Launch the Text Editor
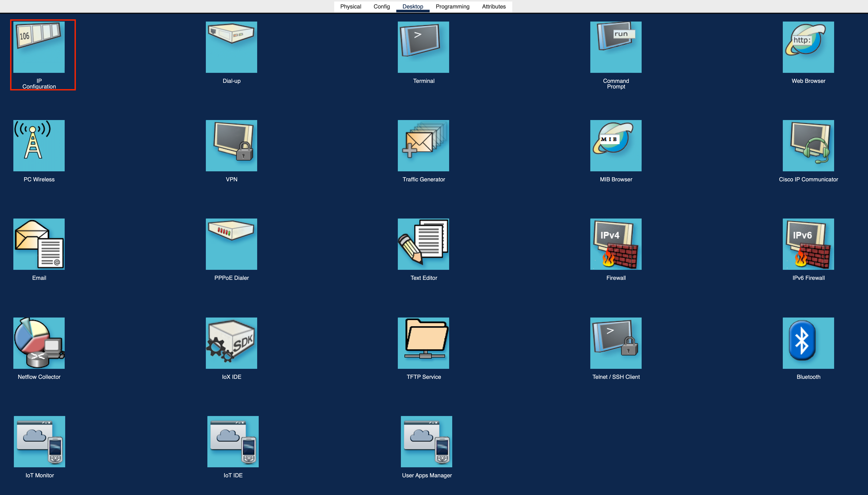 [x=423, y=244]
